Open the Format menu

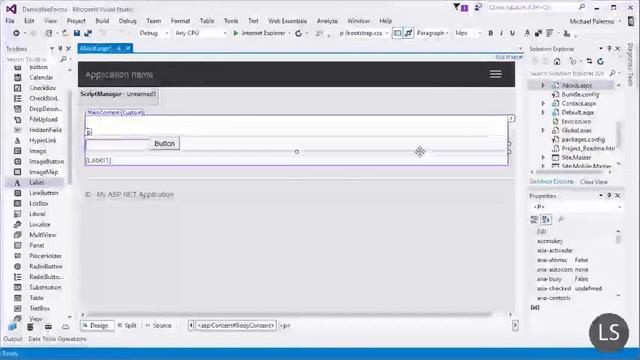tap(180, 21)
